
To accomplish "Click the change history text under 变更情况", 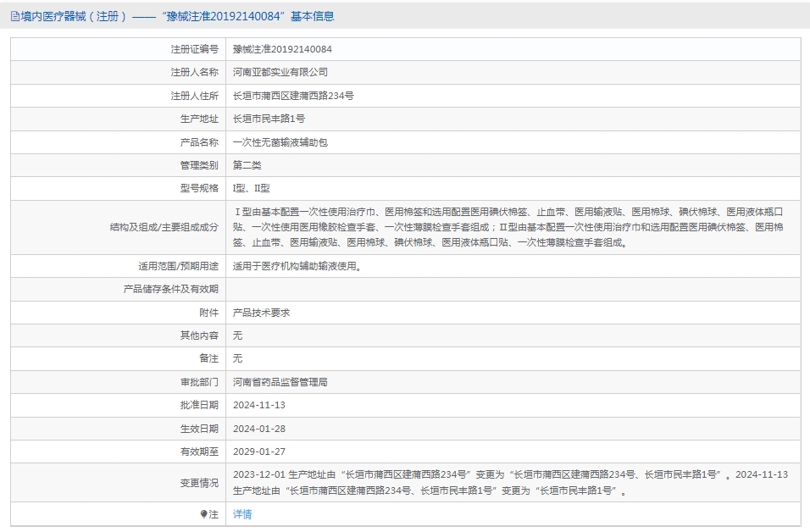I will point(510,482).
